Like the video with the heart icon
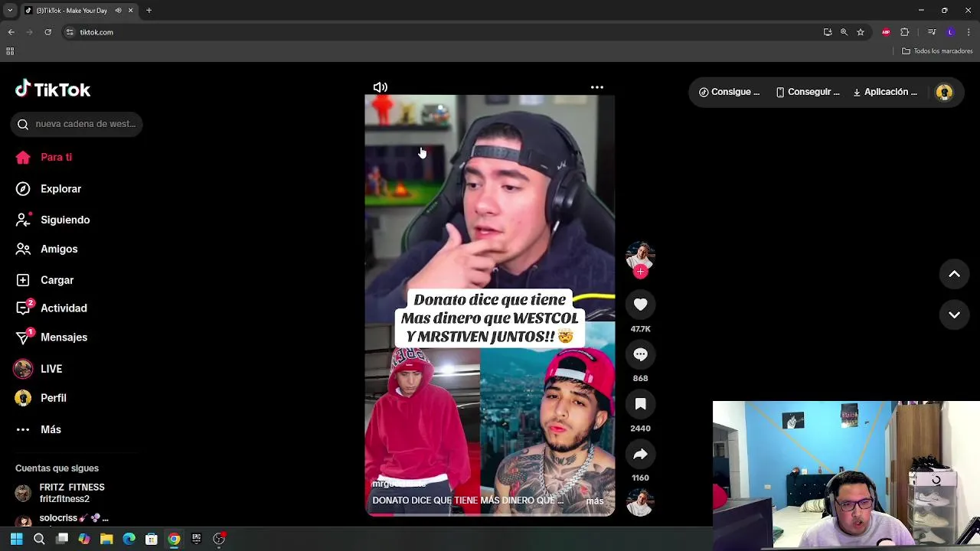This screenshot has width=980, height=551. [640, 305]
